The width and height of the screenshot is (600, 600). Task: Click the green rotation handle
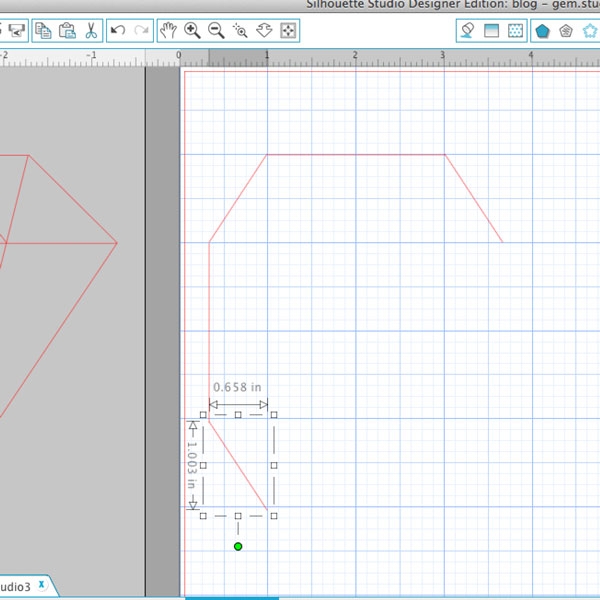point(238,546)
